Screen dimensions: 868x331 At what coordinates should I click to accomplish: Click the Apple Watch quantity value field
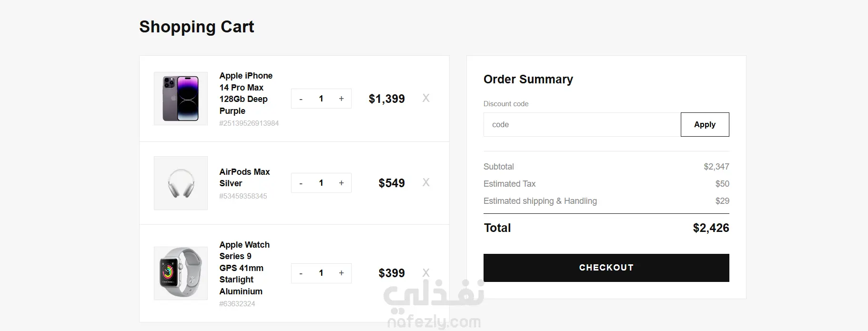click(321, 273)
